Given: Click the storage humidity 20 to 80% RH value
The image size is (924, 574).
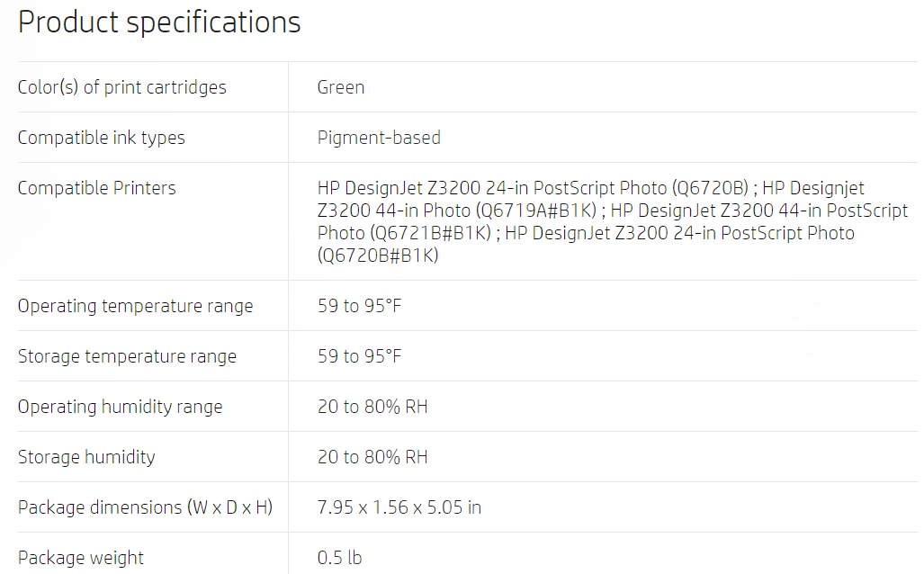Looking at the screenshot, I should click(372, 457).
